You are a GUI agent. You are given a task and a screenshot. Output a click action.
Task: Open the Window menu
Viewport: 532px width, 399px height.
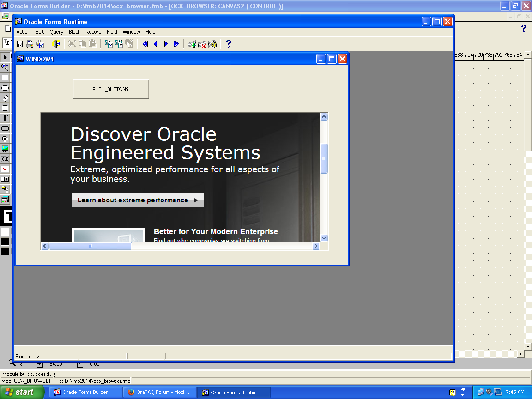(131, 32)
